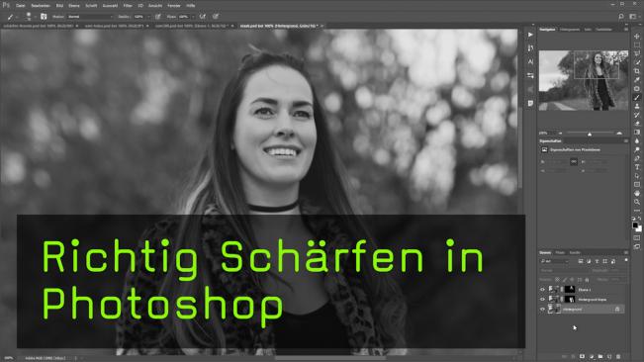This screenshot has height=362, width=644.
Task: Open the Fluss flow slider arrow
Action: pyautogui.click(x=193, y=17)
